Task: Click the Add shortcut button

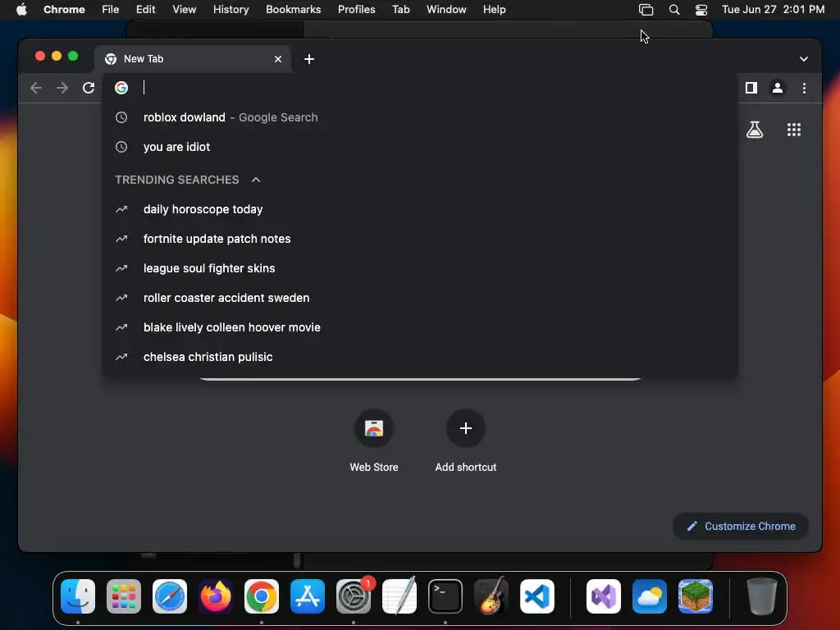Action: coord(466,441)
